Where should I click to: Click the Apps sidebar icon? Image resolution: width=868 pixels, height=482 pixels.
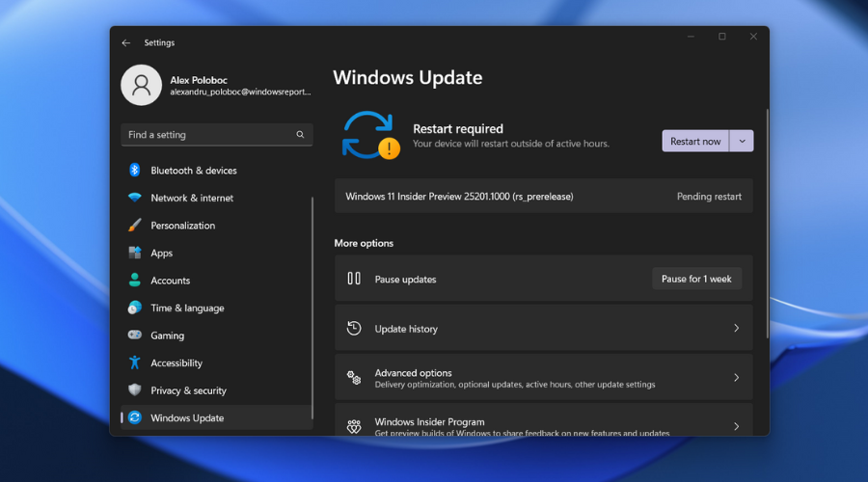point(134,253)
